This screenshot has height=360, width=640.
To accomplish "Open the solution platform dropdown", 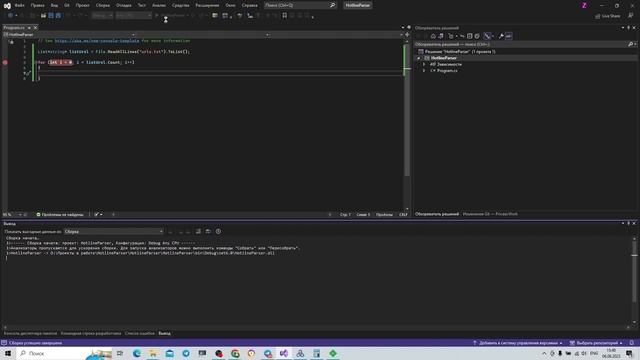I will pyautogui.click(x=133, y=16).
